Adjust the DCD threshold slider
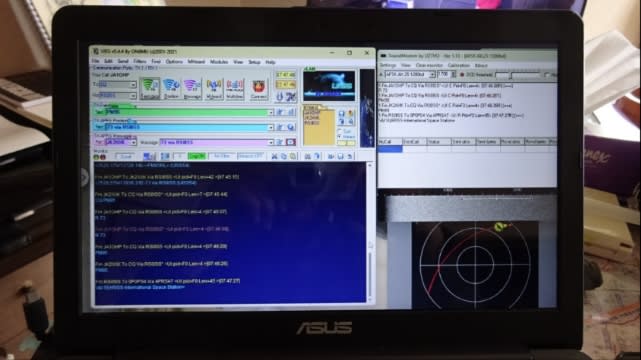The width and height of the screenshot is (641, 360). click(x=518, y=75)
